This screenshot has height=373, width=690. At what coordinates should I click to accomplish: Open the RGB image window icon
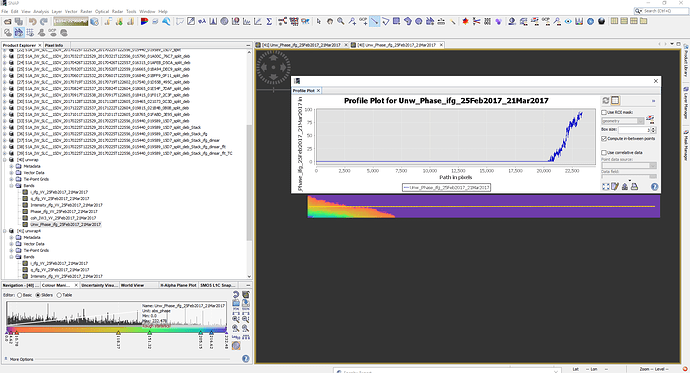point(144,21)
